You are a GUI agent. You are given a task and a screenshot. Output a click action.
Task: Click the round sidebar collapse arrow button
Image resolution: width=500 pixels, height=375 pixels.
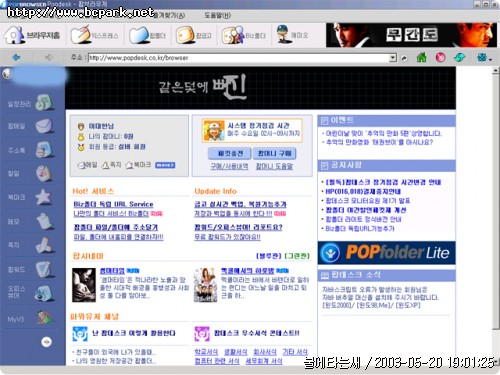click(x=47, y=342)
